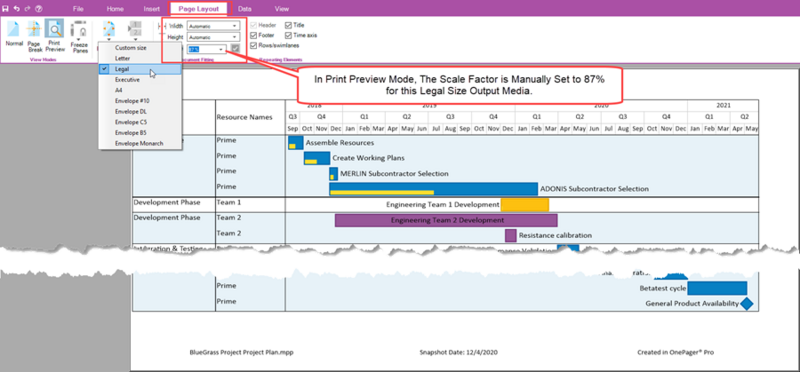Choose Envelope B5 page size
Screen dimensions: 800x372
click(140, 133)
